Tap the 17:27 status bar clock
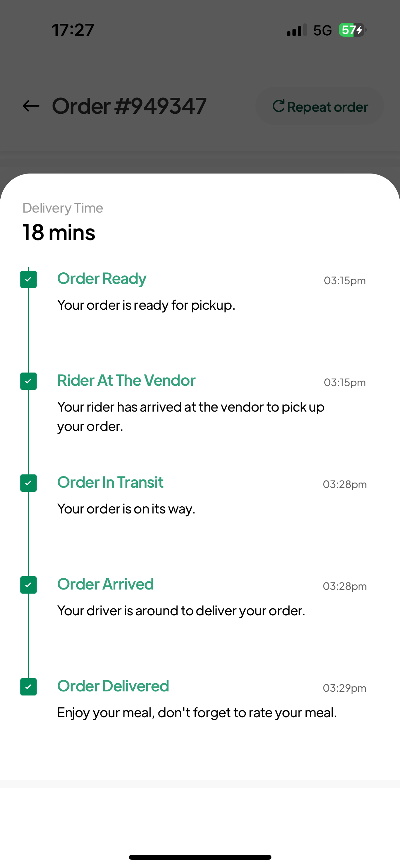Viewport: 400px width, 868px height. pos(73,30)
